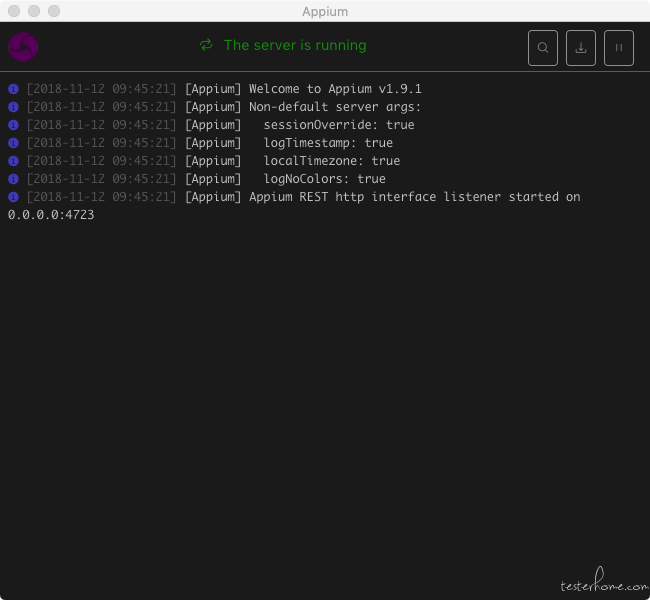Viewport: 650px width, 600px height.
Task: Click the 'localTimezone: true' log text
Action: [332, 161]
